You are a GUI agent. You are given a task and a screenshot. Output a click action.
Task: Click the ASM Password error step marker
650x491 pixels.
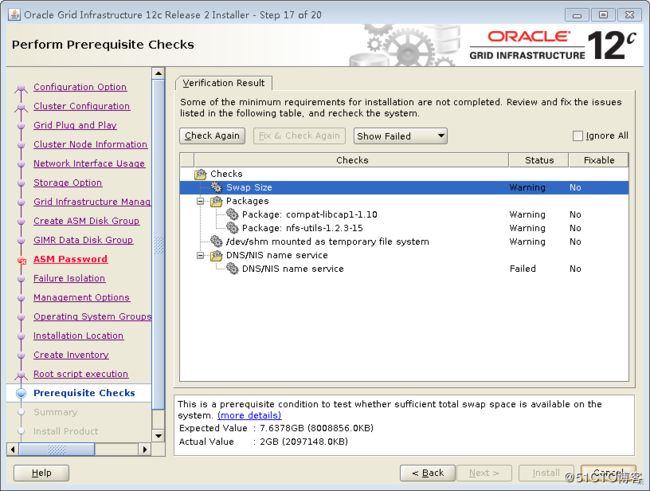(22, 260)
